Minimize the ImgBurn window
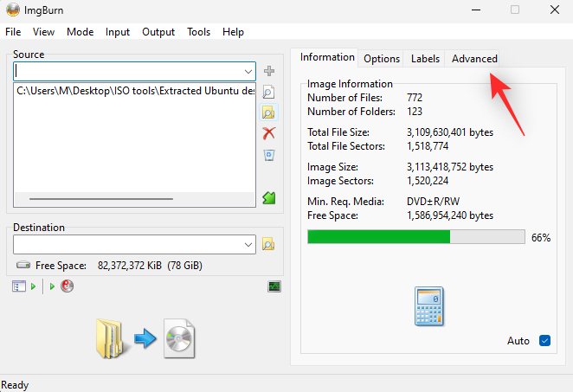 (x=476, y=10)
